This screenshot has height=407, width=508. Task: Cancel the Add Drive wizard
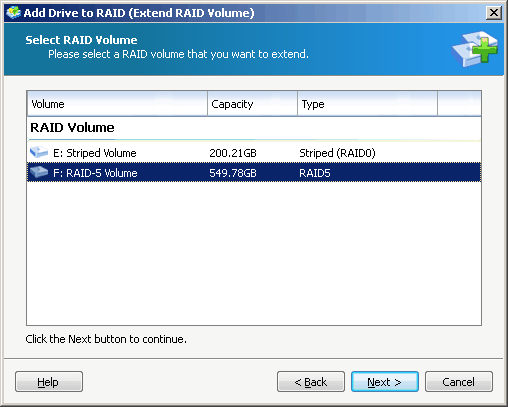click(x=459, y=382)
